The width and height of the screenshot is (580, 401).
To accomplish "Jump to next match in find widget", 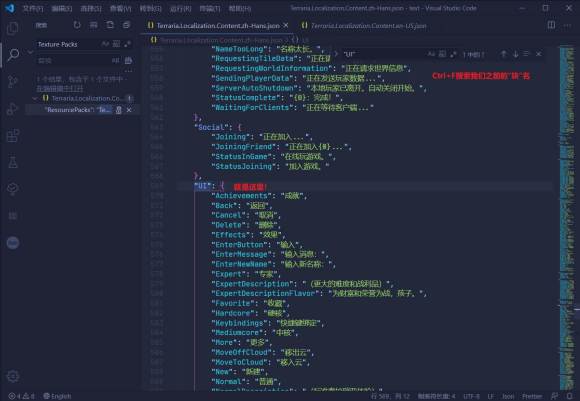I will click(x=515, y=54).
